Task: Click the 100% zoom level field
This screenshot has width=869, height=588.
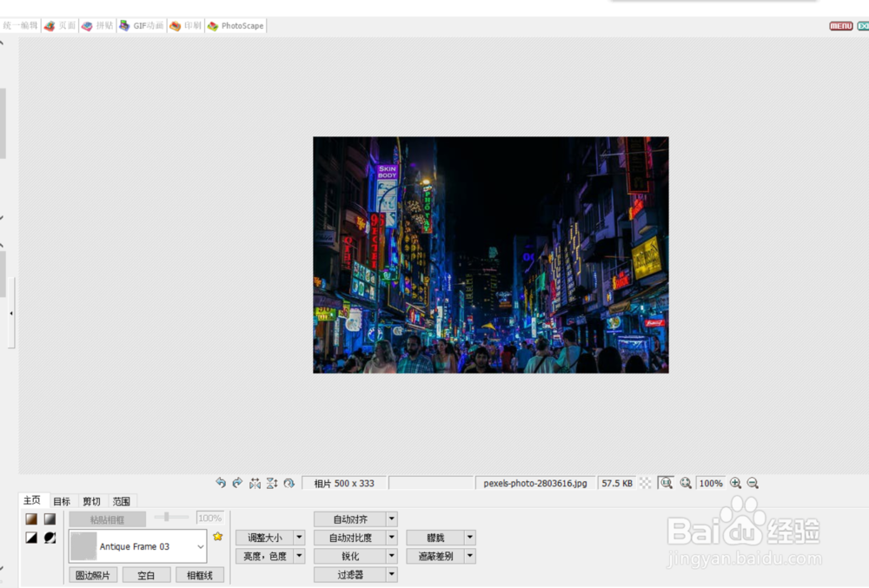Action: click(x=711, y=483)
